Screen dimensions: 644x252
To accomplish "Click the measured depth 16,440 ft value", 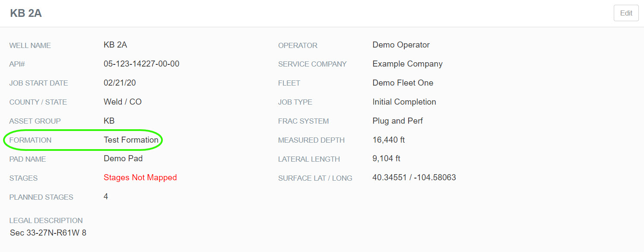I will coord(388,140).
